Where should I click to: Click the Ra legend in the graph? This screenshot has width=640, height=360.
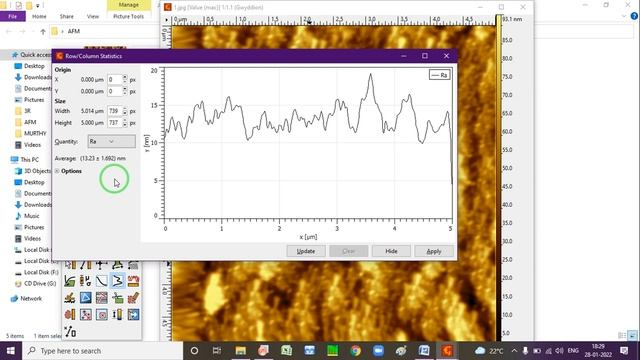pos(440,75)
